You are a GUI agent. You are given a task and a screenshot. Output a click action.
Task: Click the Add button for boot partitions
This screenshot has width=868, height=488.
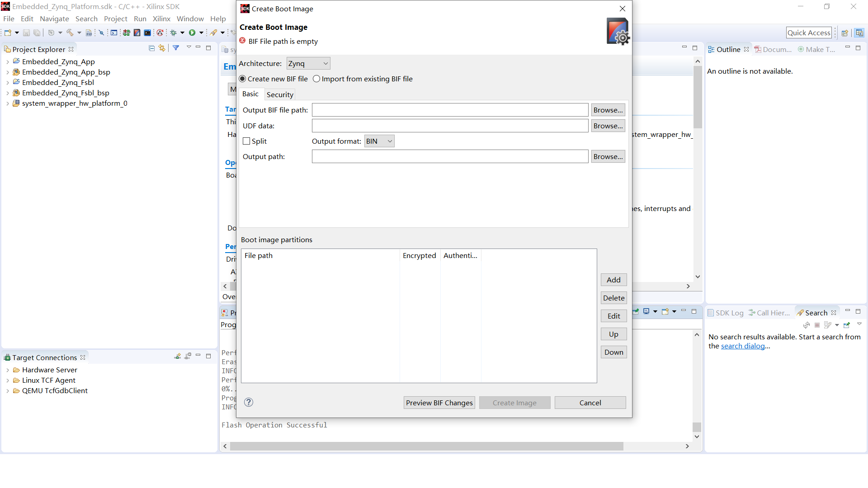pos(613,279)
